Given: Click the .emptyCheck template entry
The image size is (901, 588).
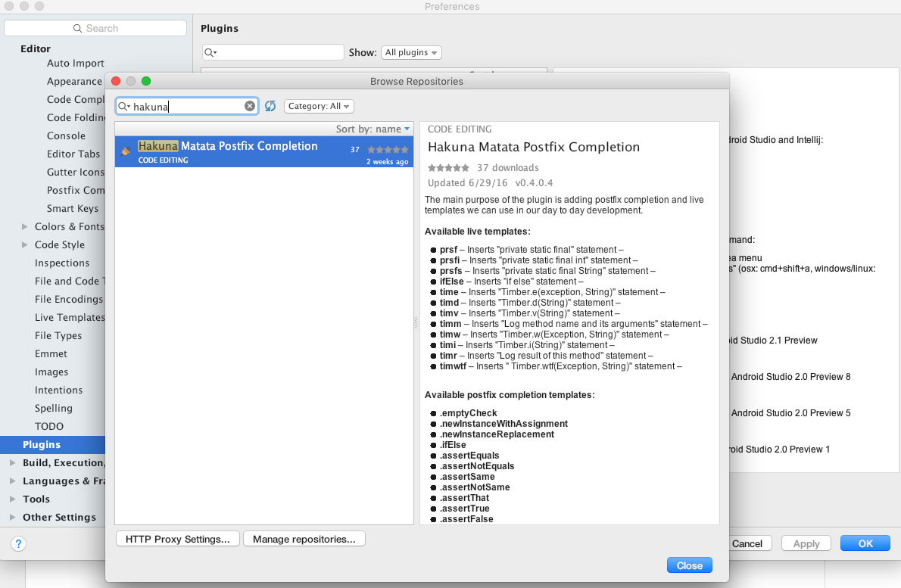Looking at the screenshot, I should [x=469, y=413].
